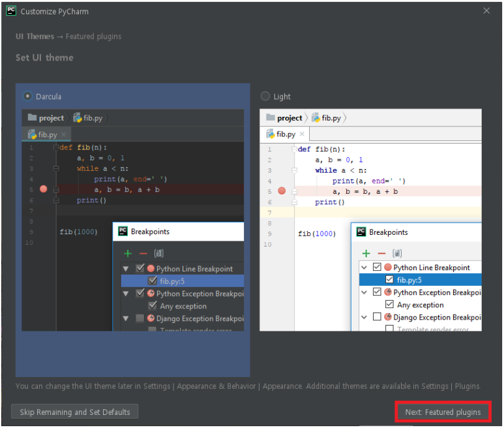
Task: Toggle Any exception checkbox in Light preview
Action: (389, 304)
